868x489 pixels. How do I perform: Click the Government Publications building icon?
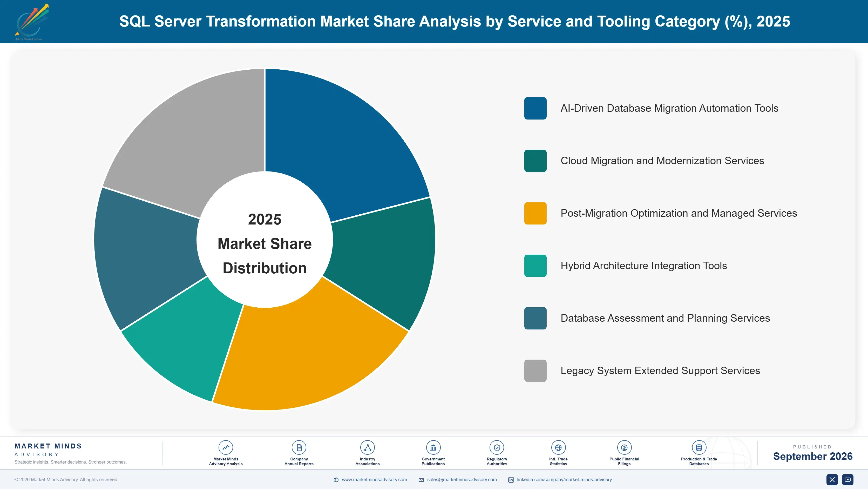433,447
